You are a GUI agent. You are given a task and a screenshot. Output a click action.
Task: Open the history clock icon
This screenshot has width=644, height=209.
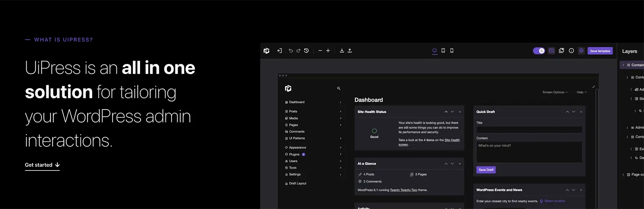[306, 51]
